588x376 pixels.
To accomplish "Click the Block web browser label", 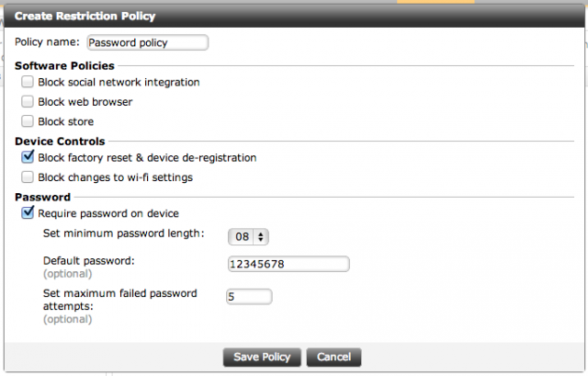I will 85,102.
